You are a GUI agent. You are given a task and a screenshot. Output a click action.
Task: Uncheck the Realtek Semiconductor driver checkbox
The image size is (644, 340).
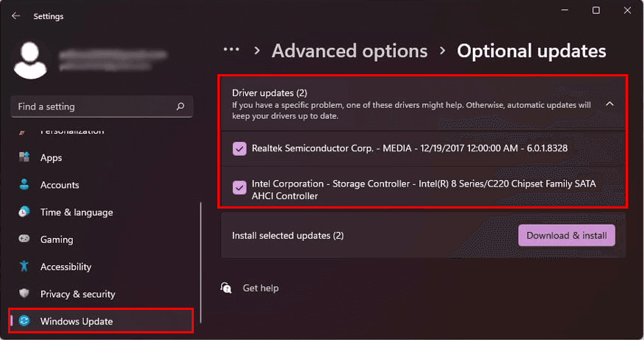(x=239, y=148)
